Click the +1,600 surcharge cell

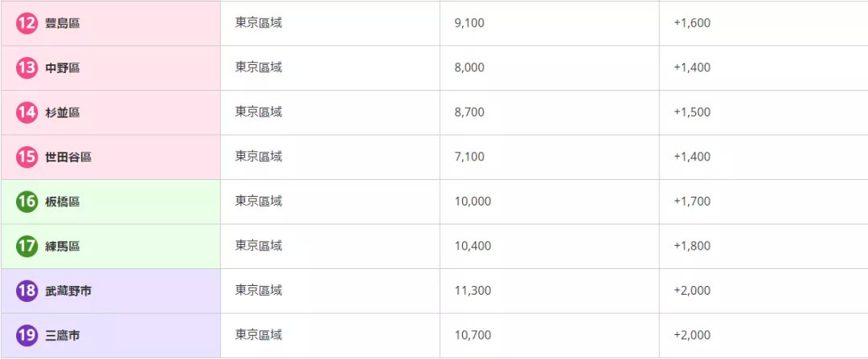point(692,23)
